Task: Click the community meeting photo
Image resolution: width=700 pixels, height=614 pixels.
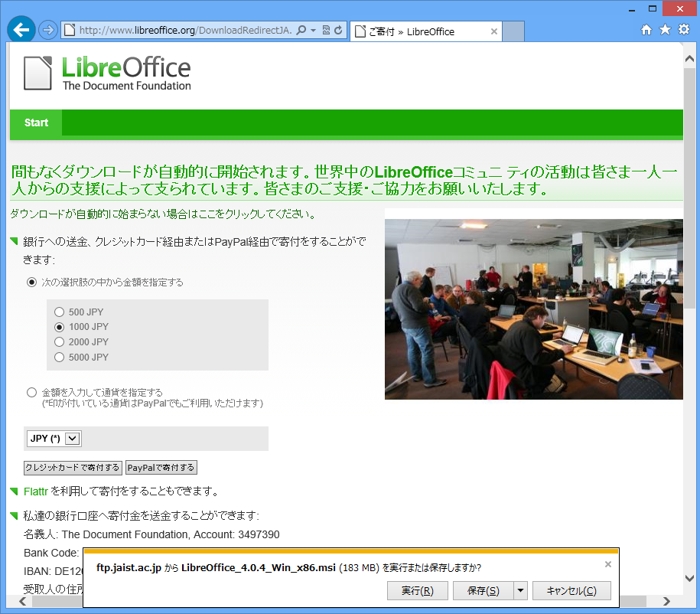Action: (533, 309)
